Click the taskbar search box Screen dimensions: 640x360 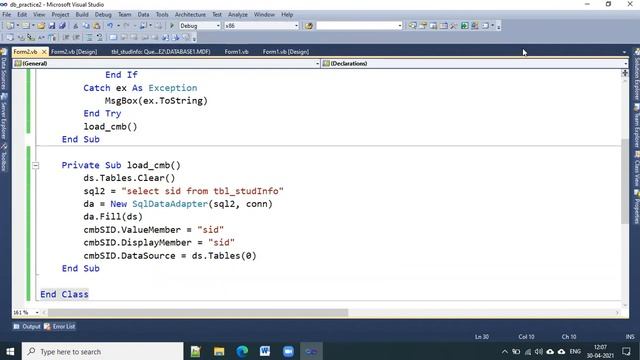pos(102,351)
